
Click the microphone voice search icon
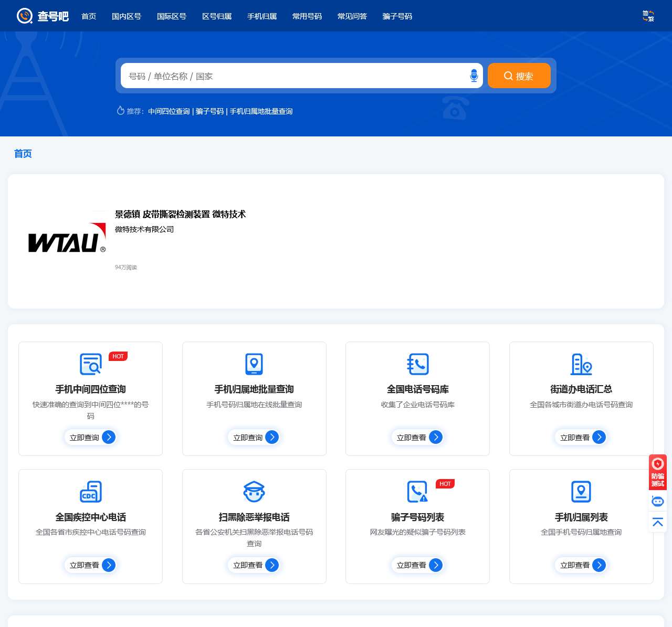point(474,76)
